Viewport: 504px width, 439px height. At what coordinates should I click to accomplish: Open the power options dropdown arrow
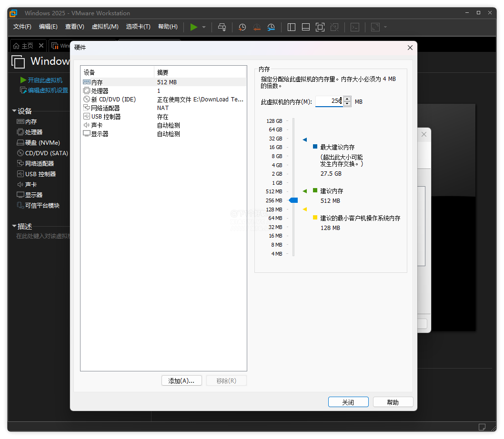point(204,27)
